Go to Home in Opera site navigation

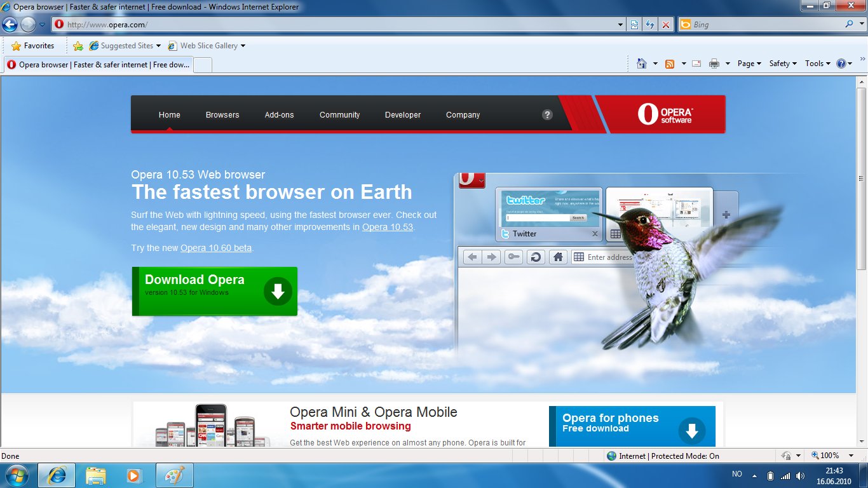[170, 115]
